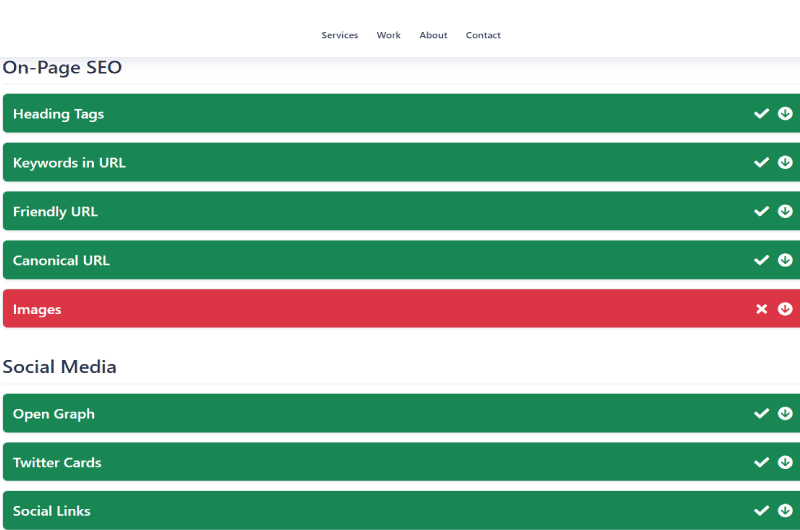
Task: Click the checkmark icon on Canonical URL
Action: [761, 260]
